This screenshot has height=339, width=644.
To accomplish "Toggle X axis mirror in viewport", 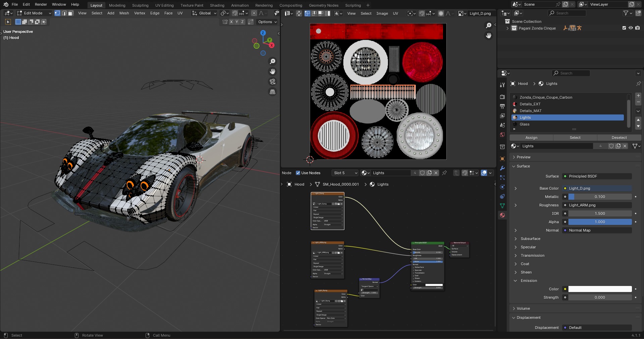I will click(x=231, y=22).
